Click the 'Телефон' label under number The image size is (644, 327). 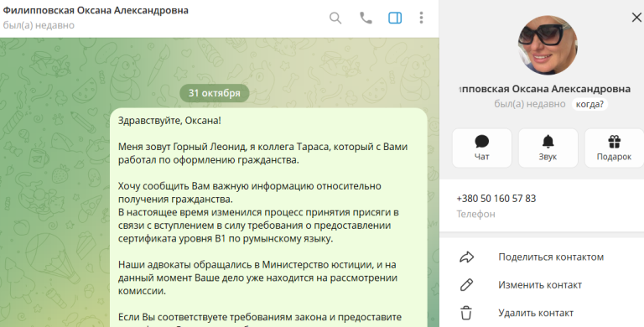click(x=475, y=214)
